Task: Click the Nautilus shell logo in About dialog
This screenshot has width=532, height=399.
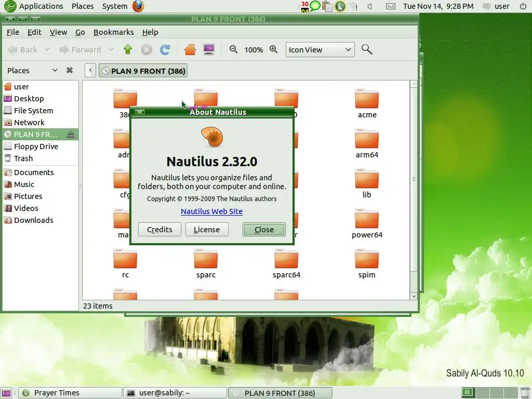Action: point(212,137)
